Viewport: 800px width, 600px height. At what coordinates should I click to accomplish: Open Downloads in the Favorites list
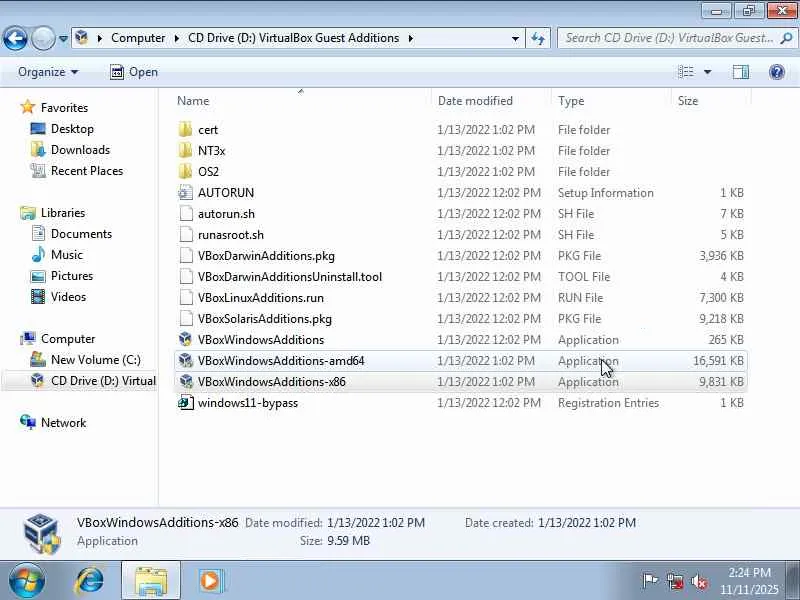tap(80, 149)
